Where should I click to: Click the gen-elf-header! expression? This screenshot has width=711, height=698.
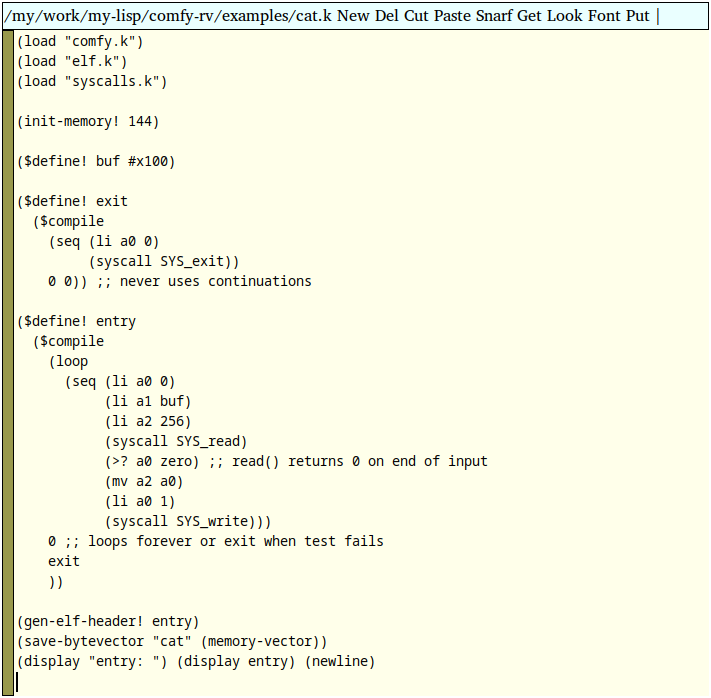pyautogui.click(x=108, y=622)
